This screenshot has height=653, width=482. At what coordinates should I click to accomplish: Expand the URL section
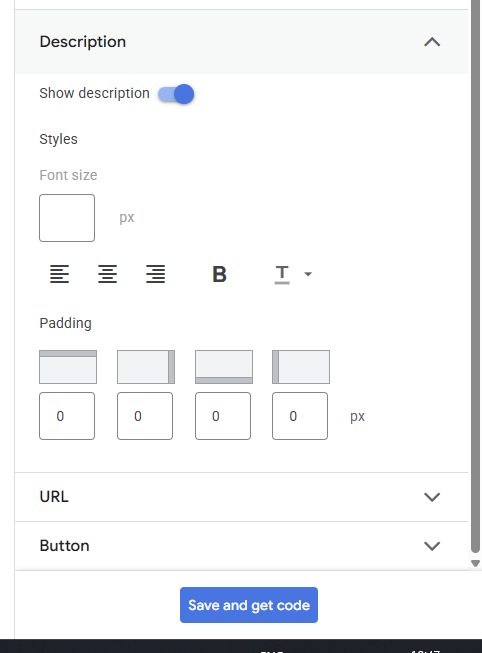(241, 497)
